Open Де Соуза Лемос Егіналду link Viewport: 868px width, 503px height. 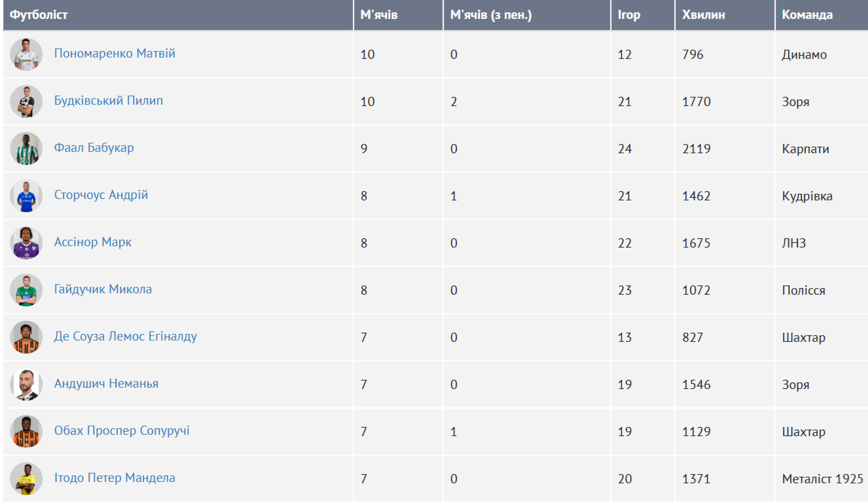tap(125, 337)
